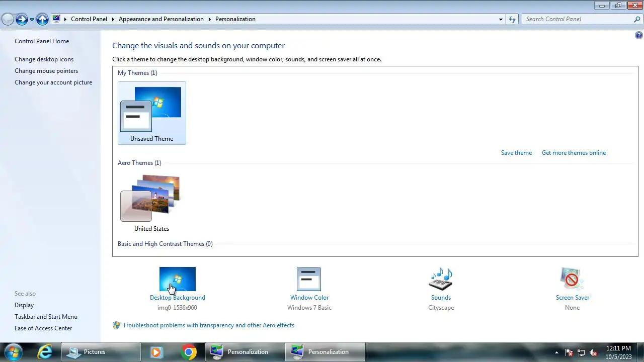Switch to the first Personalization taskbar button
The image size is (644, 362).
(246, 352)
